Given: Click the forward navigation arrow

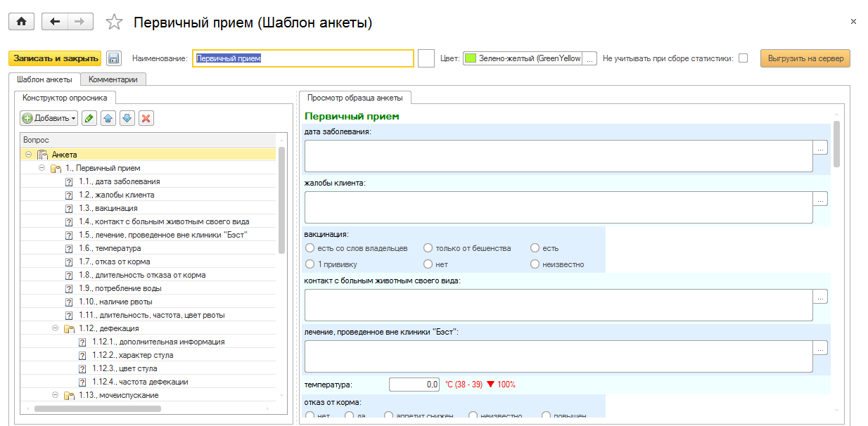Looking at the screenshot, I should point(80,22).
